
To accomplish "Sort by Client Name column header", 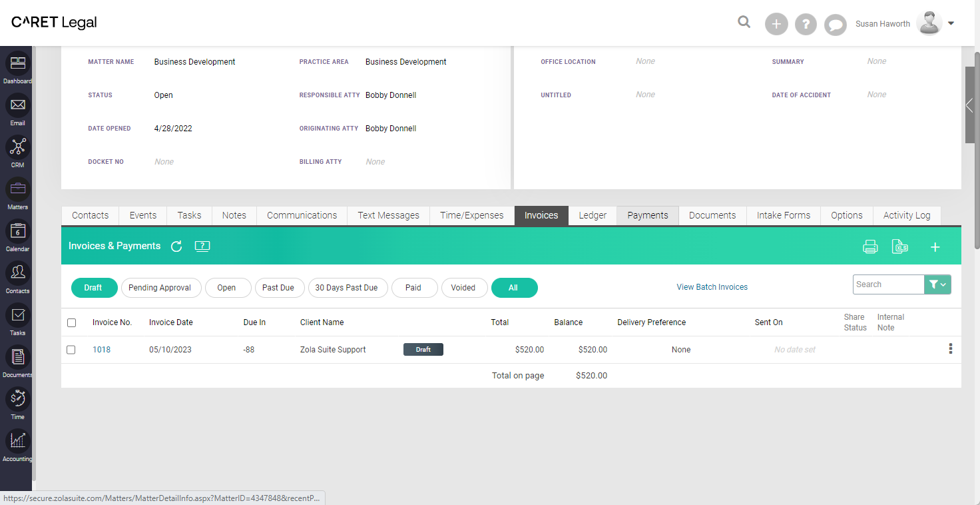I will point(322,322).
